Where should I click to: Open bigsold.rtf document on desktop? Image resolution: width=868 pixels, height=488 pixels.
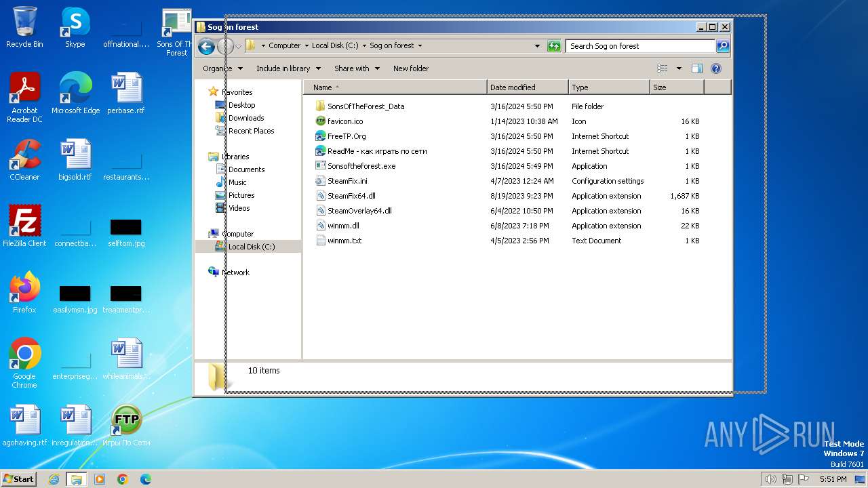[75, 160]
